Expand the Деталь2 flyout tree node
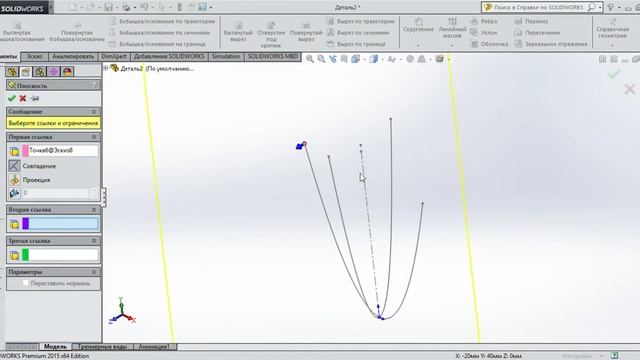This screenshot has height=360, width=640. [x=106, y=68]
